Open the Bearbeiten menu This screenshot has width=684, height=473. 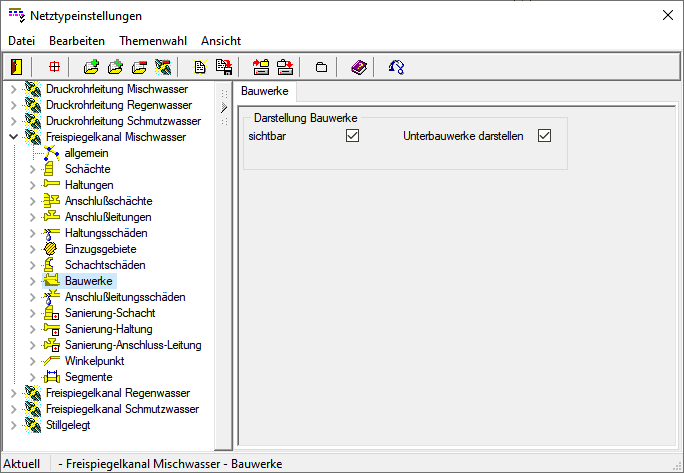click(x=77, y=41)
